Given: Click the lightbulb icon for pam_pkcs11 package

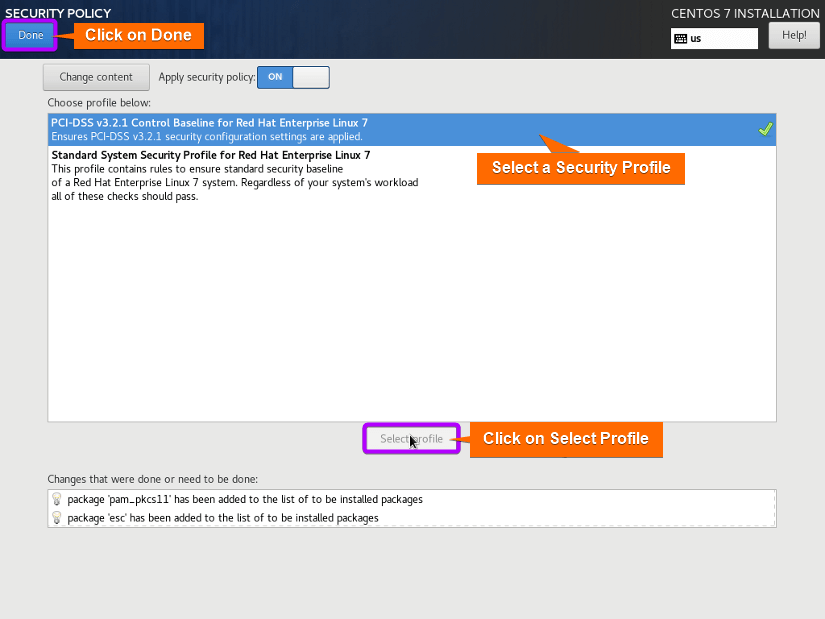Looking at the screenshot, I should tap(57, 499).
